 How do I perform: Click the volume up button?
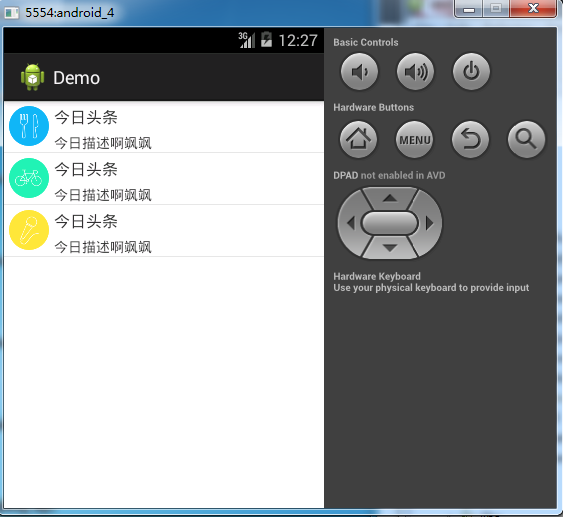click(x=415, y=72)
